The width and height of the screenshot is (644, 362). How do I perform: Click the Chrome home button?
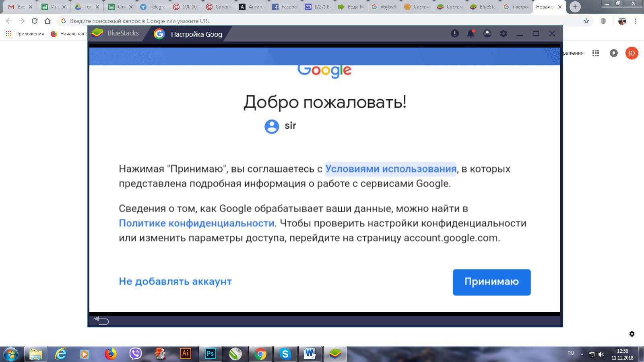(47, 21)
